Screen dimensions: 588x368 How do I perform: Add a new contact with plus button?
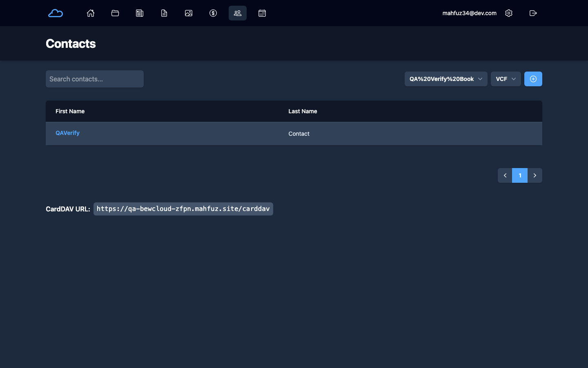point(533,79)
